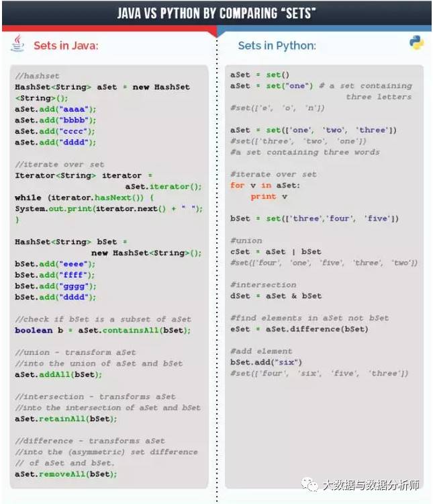Image resolution: width=433 pixels, height=504 pixels.
Task: Click the Python snake logo
Action: tap(416, 42)
